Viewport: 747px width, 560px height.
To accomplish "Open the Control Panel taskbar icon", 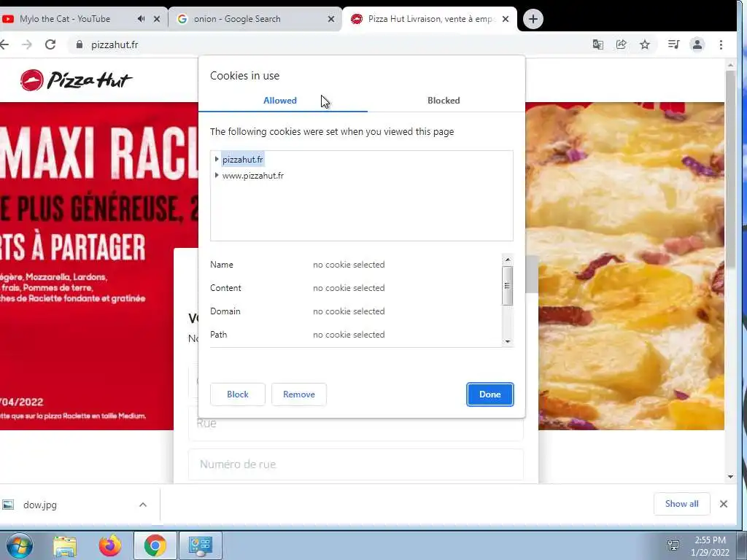I will (200, 545).
